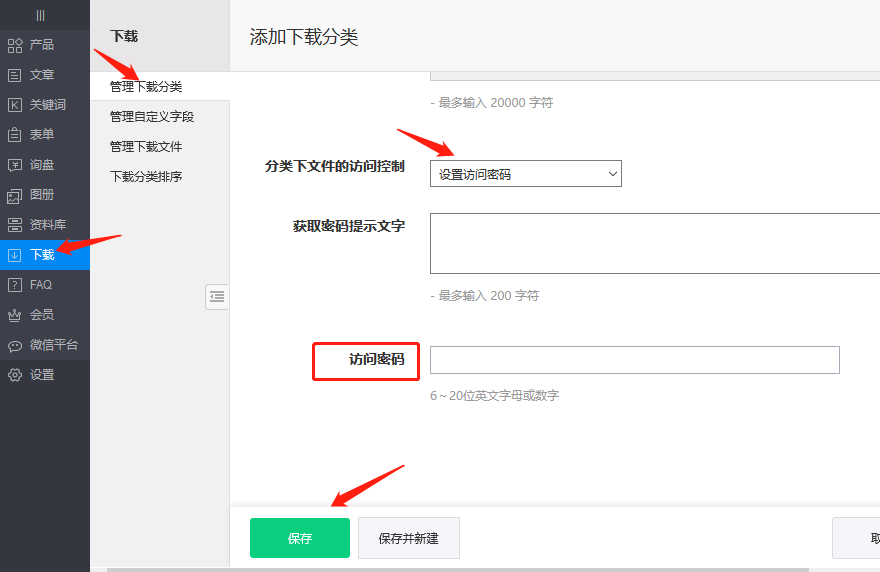880x572 pixels.
Task: Click the Members (会员) crown icon
Action: coord(15,315)
